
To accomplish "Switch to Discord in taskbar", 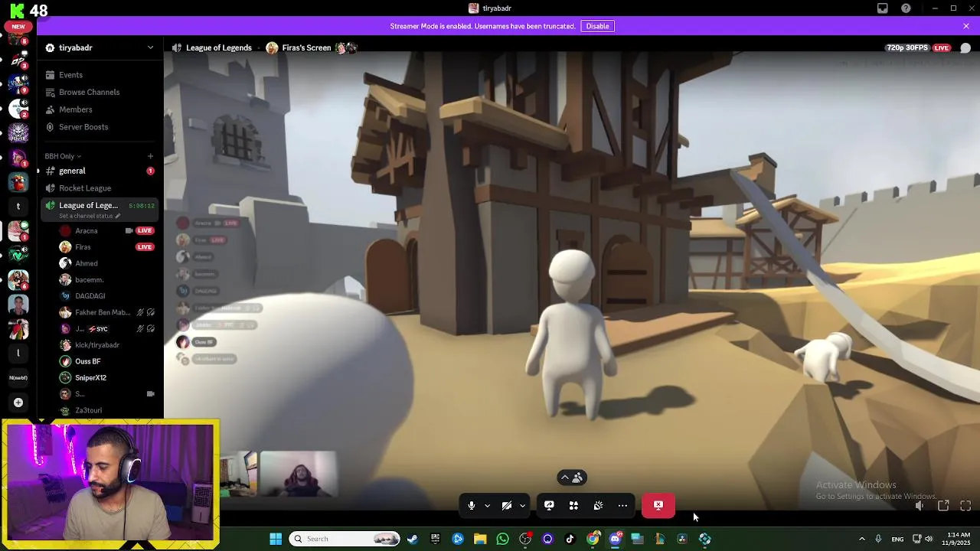I will [x=615, y=539].
